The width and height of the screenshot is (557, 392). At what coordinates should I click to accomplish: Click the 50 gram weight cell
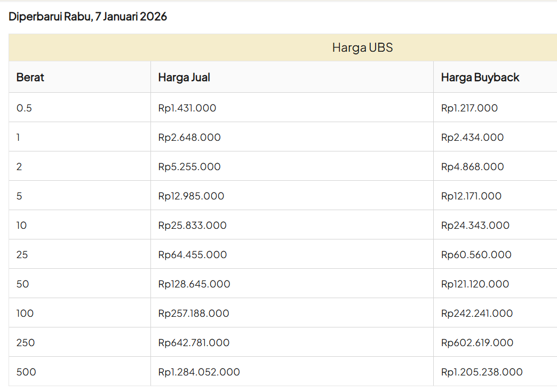pos(22,284)
